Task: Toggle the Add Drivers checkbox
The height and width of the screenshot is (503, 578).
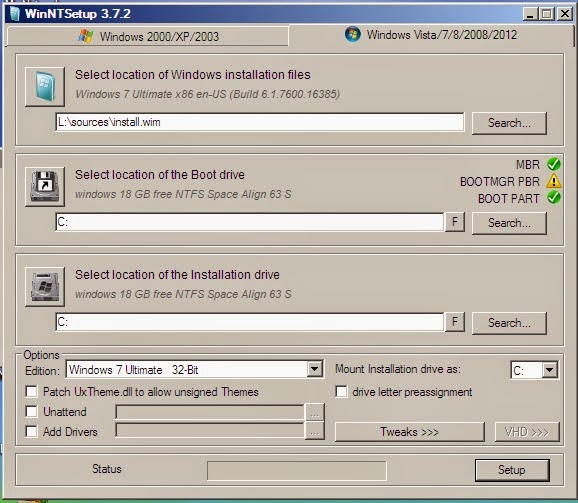Action: 32,431
